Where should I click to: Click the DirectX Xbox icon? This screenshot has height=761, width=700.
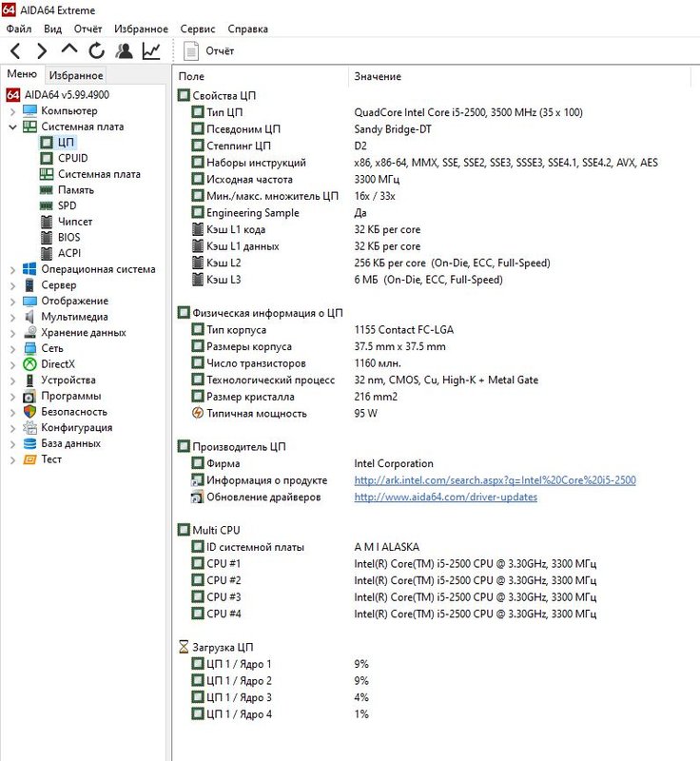(30, 364)
